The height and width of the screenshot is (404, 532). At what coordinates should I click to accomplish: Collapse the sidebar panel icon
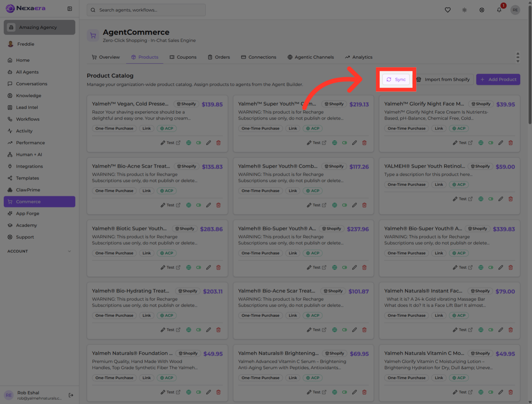pos(70,9)
